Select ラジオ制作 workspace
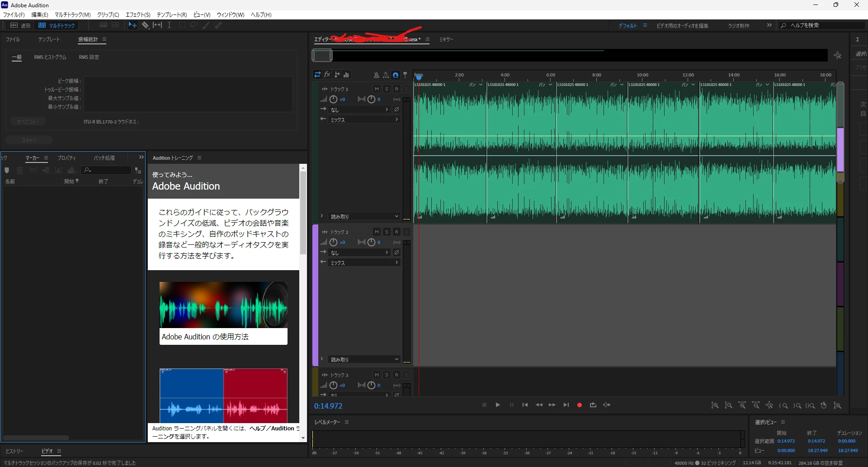This screenshot has height=467, width=868. click(x=739, y=26)
